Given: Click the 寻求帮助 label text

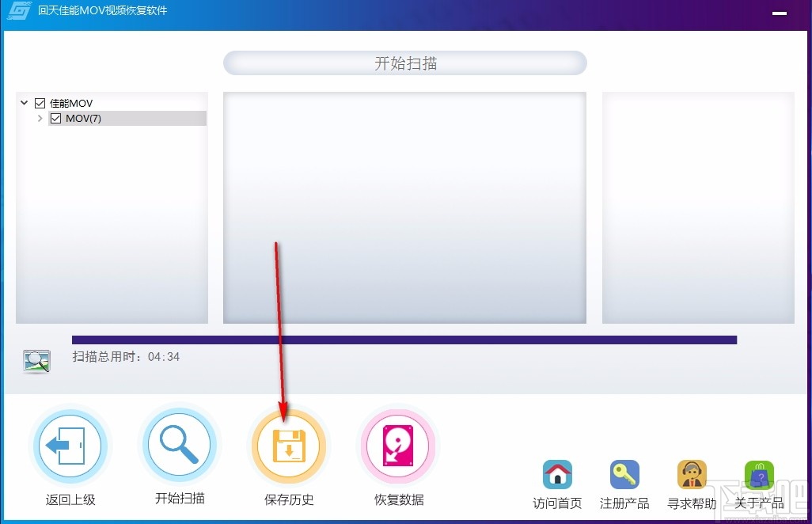Looking at the screenshot, I should click(692, 503).
